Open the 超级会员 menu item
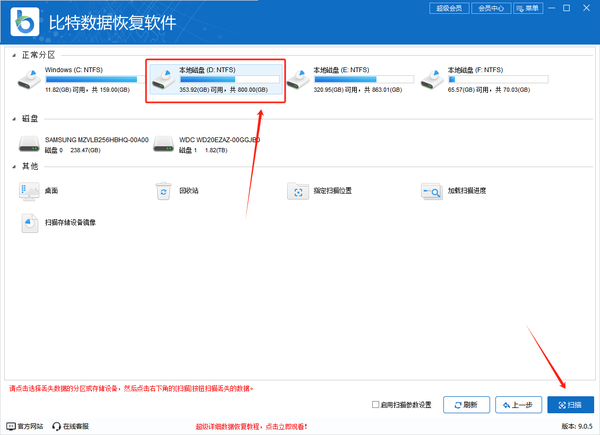This screenshot has width=600, height=435. 449,8
